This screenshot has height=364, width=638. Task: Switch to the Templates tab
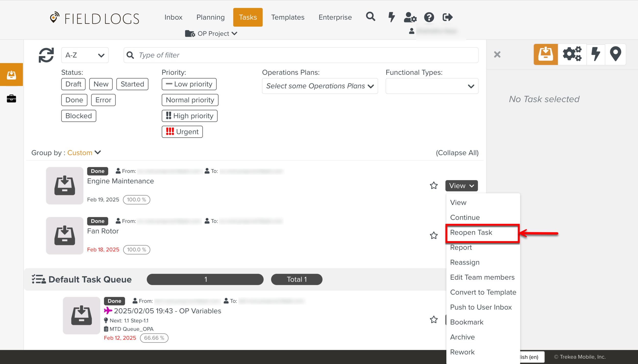pos(288,17)
